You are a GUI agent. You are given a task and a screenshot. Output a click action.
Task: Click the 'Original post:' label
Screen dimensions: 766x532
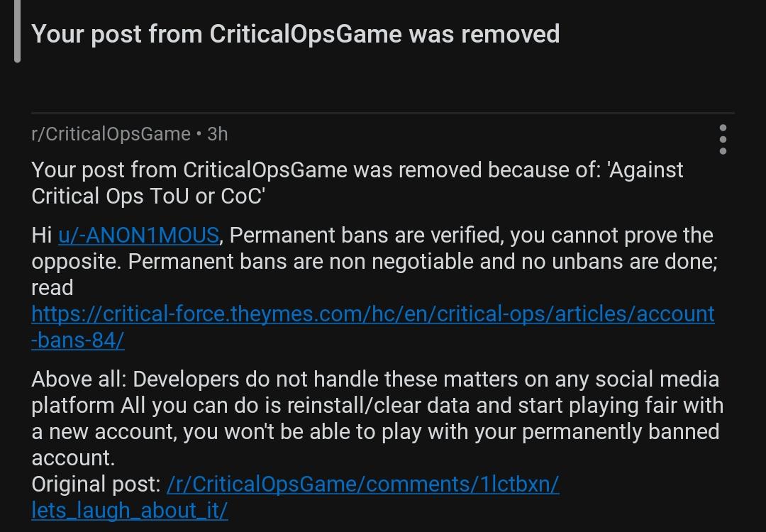96,484
